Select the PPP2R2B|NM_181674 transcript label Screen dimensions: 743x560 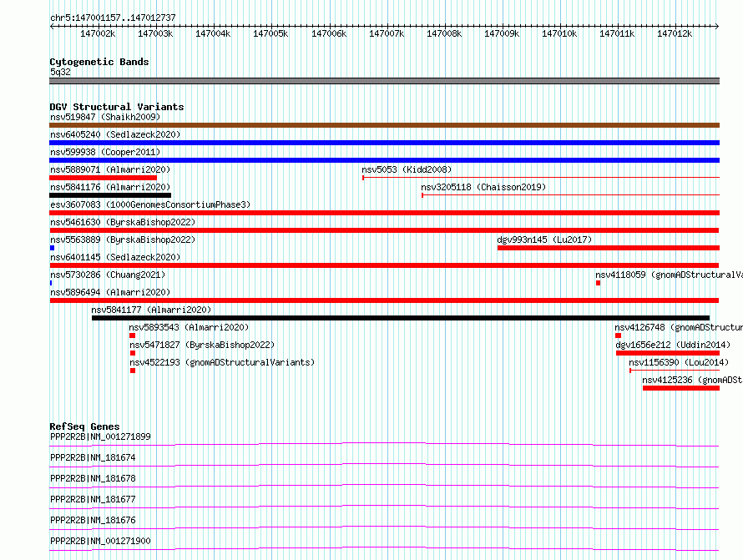(x=93, y=457)
